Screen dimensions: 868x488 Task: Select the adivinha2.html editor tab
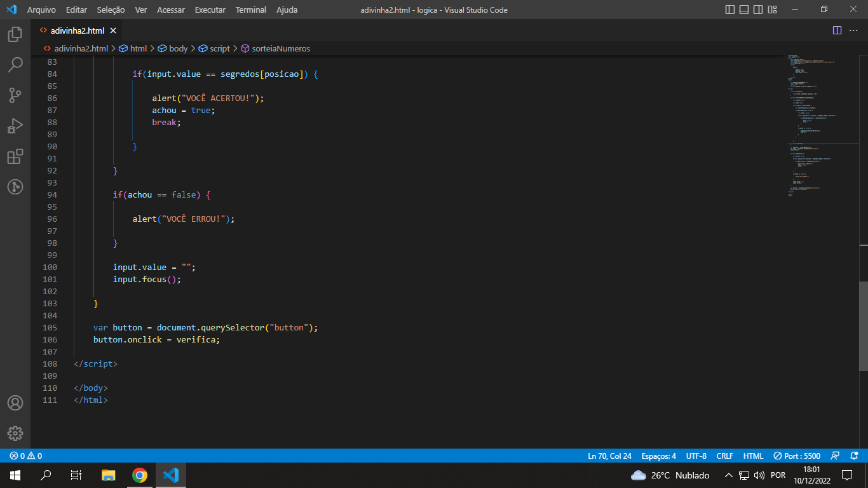click(x=76, y=30)
